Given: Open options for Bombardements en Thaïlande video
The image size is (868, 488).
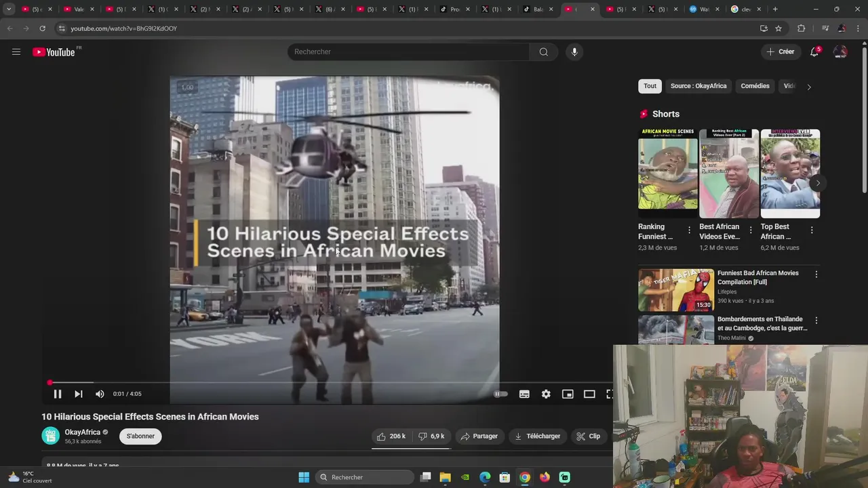Looking at the screenshot, I should click(x=816, y=321).
